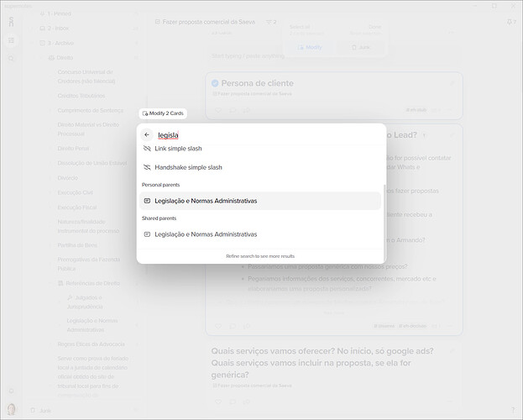
Task: Open 'Cumprimento de Sentença' in sidebar
Action: point(91,111)
